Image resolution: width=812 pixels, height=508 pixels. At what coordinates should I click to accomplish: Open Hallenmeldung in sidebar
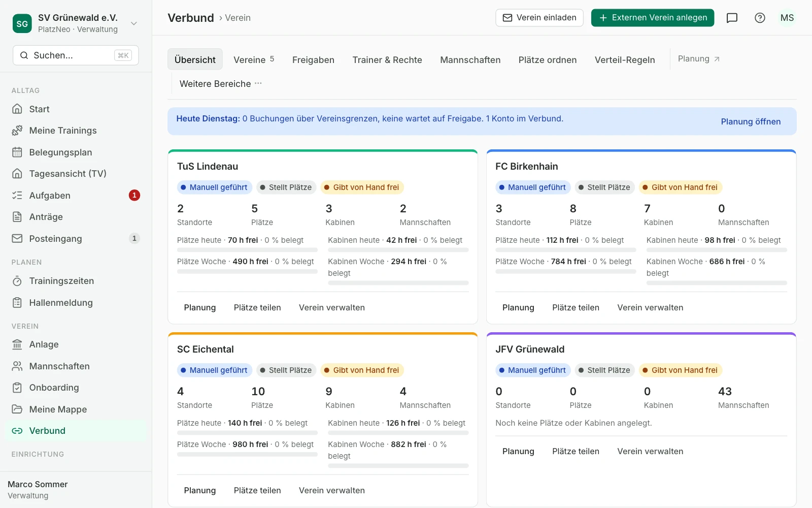point(76,303)
